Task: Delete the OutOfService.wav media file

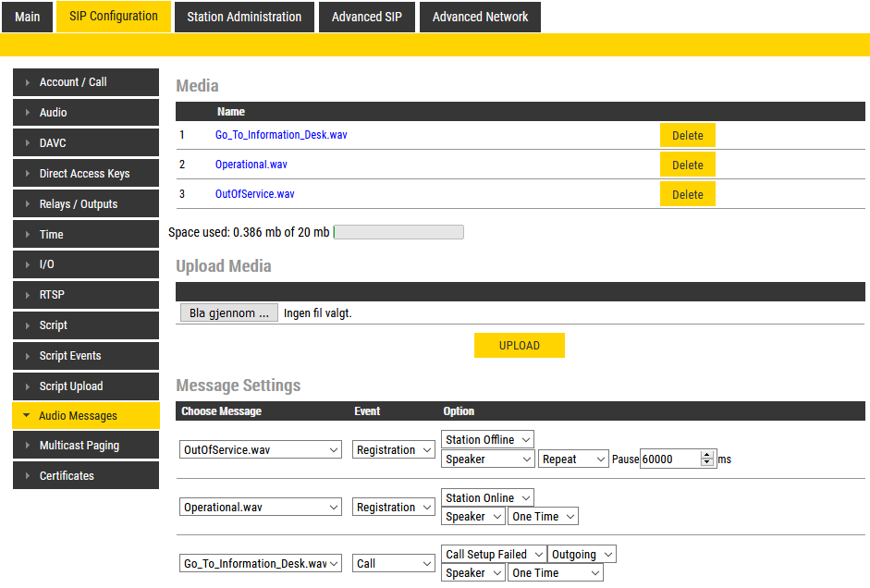Action: [687, 195]
